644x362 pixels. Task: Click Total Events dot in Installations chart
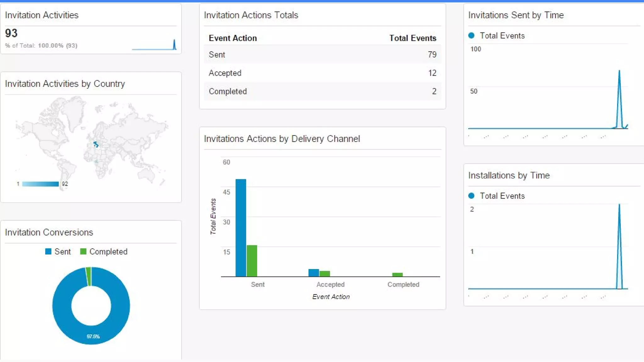point(471,196)
